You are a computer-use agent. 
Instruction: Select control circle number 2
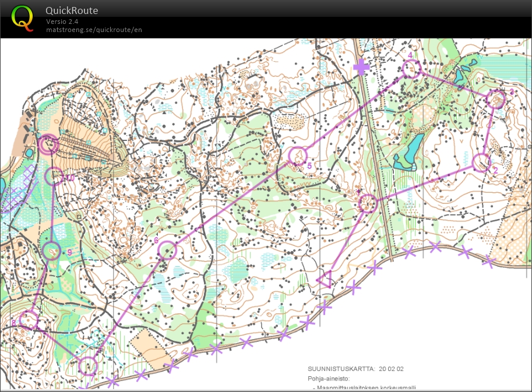[481, 163]
